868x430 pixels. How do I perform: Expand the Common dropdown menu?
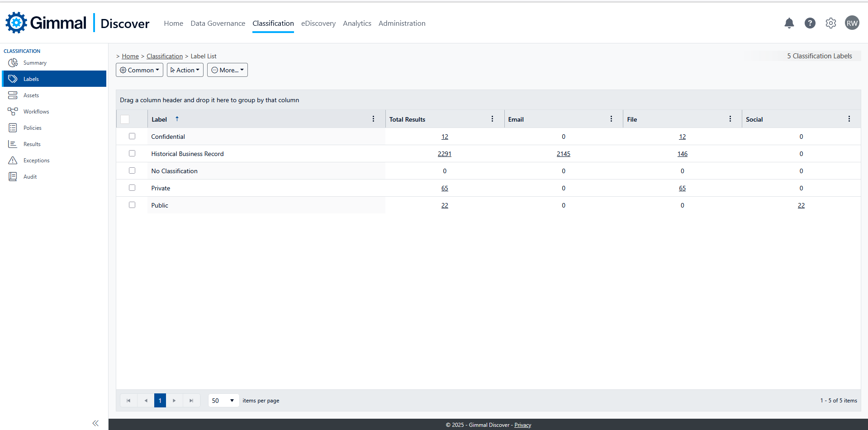pyautogui.click(x=139, y=70)
